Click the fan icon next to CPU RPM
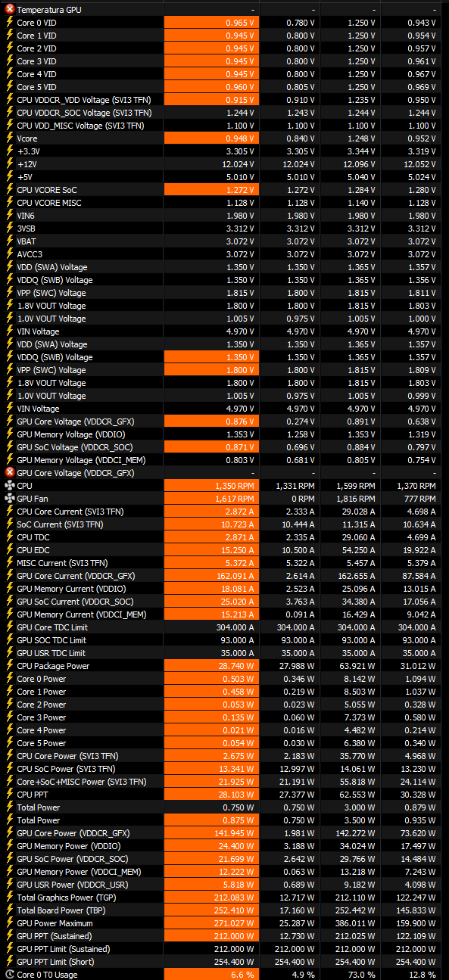The width and height of the screenshot is (449, 980). [10, 486]
